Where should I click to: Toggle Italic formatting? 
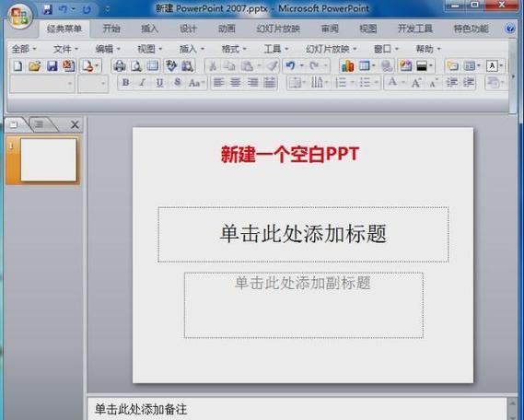pos(143,83)
